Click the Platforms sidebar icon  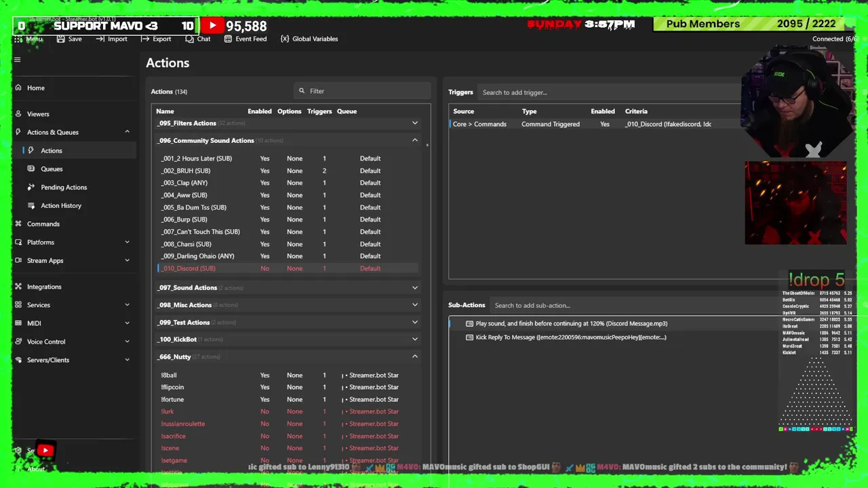18,242
